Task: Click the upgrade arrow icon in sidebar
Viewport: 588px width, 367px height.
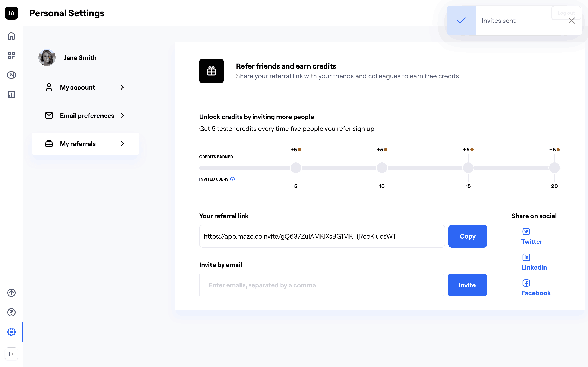Action: click(11, 293)
